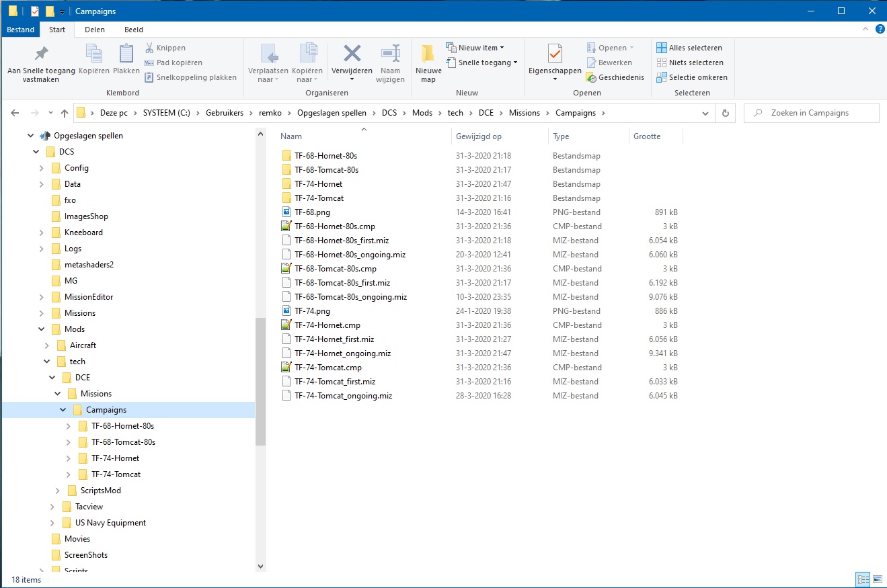Collapse the Campaigns tree node

point(63,410)
